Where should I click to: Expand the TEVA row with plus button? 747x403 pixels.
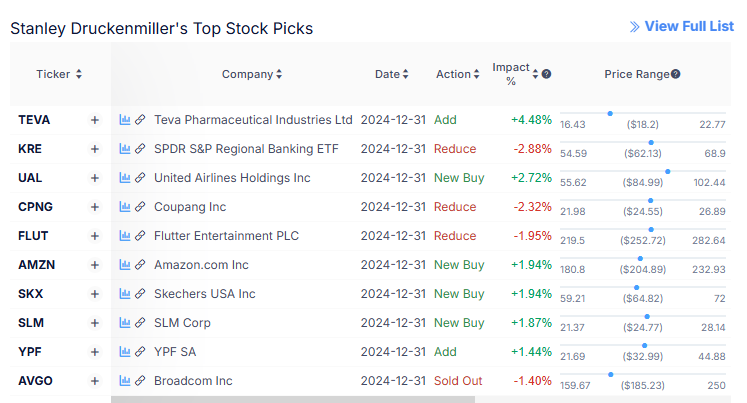(95, 120)
